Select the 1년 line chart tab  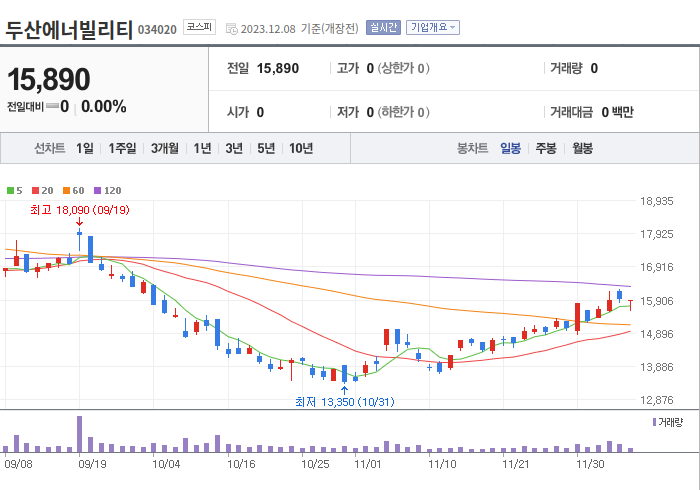pos(202,148)
